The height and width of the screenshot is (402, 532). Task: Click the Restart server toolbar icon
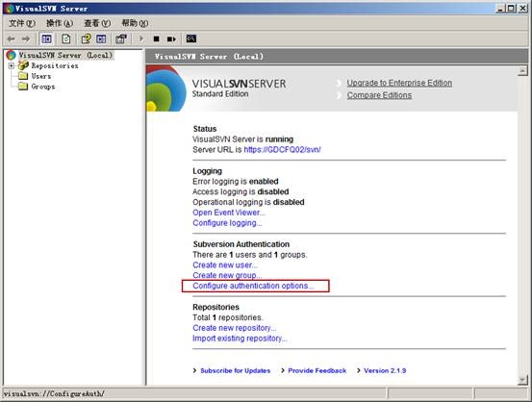pos(171,39)
